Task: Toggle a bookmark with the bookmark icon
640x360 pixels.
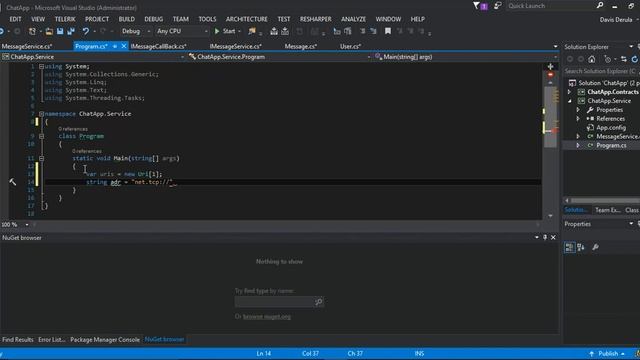Action: 388,31
